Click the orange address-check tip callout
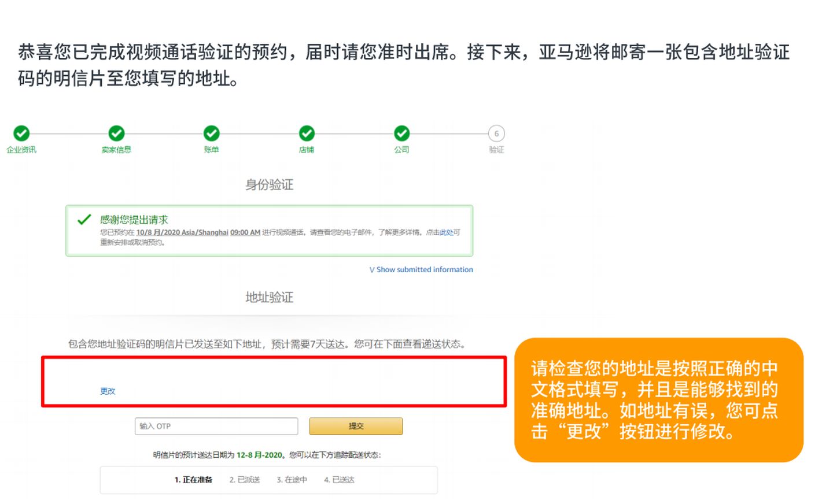833x504 pixels. pyautogui.click(x=658, y=400)
